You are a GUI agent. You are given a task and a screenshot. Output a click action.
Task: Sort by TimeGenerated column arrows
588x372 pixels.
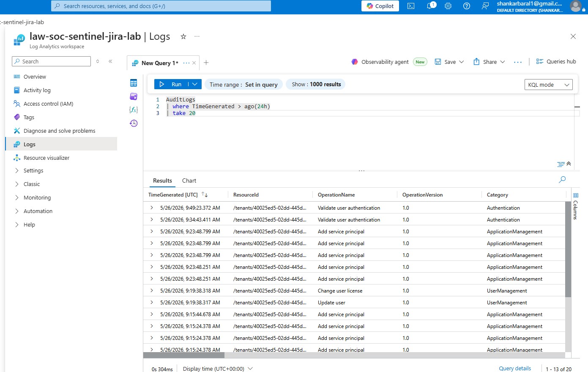tap(205, 194)
